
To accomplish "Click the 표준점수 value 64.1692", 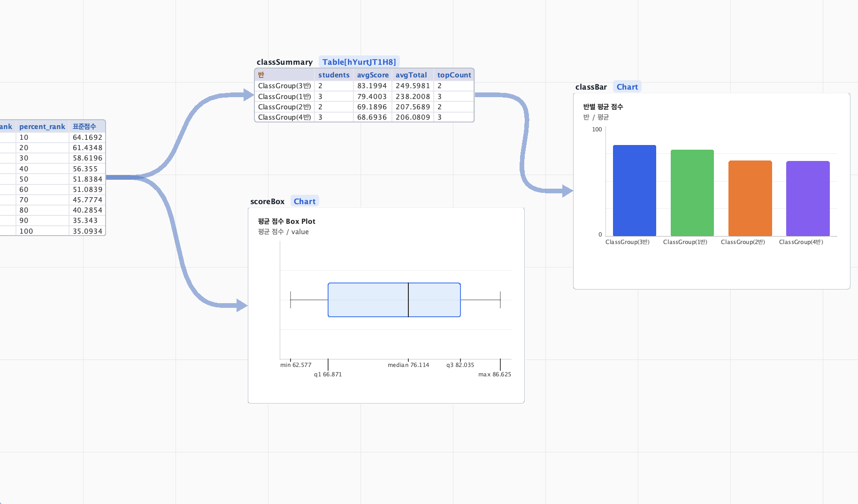I will (87, 137).
